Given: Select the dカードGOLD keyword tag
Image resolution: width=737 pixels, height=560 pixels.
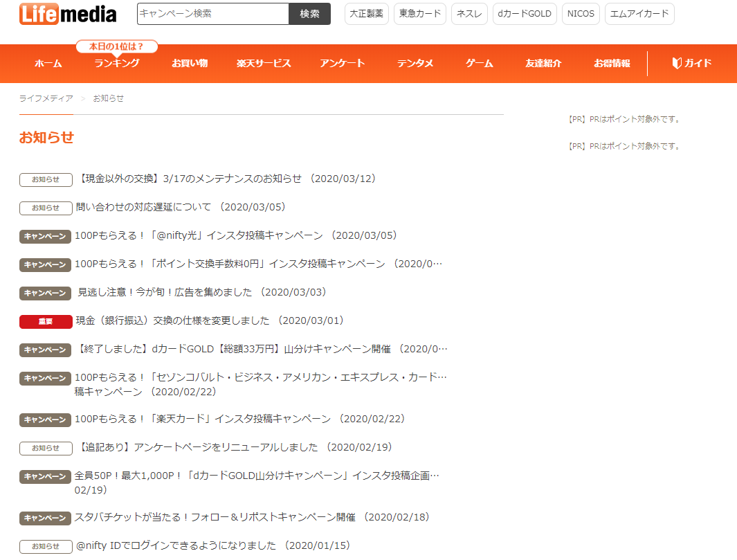Looking at the screenshot, I should (525, 14).
